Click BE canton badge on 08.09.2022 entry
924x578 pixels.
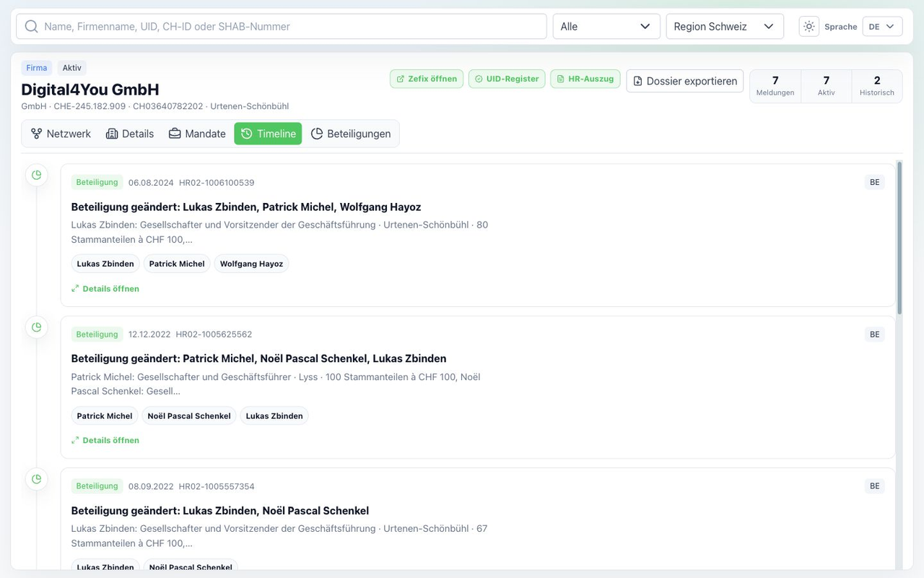pos(874,486)
